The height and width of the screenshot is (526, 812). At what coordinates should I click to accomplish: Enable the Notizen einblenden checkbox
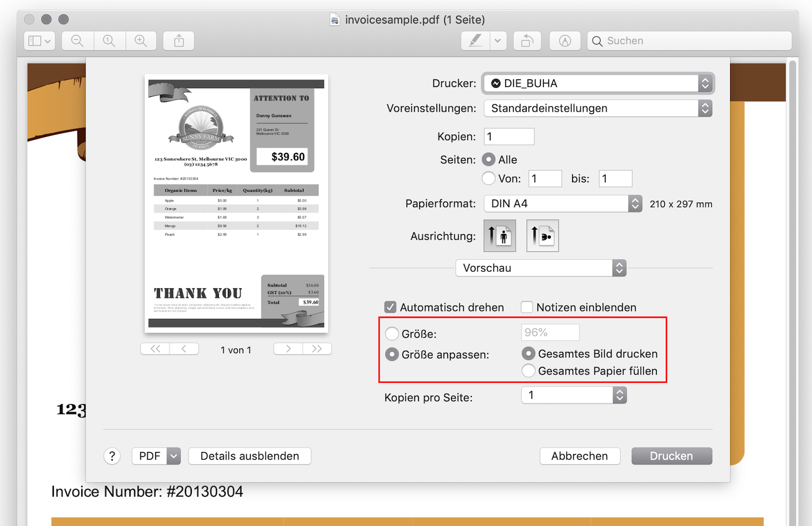click(527, 307)
